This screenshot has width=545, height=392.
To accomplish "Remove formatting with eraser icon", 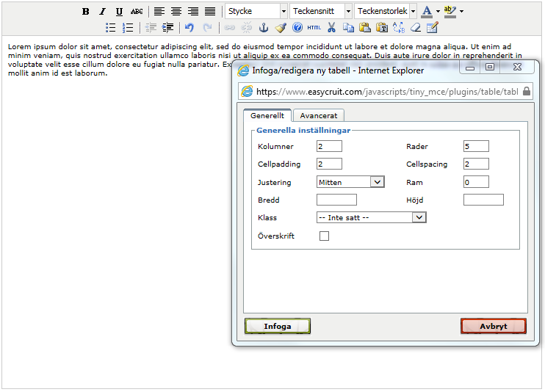I will (x=416, y=27).
